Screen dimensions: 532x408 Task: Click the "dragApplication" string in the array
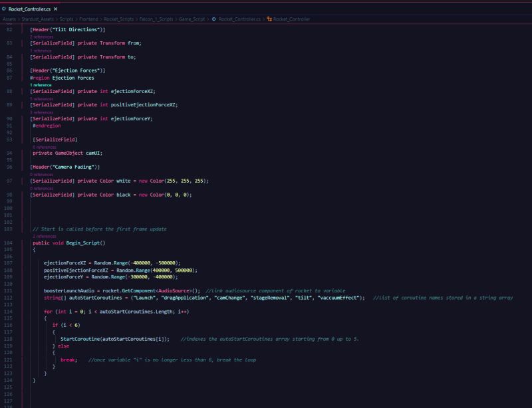click(185, 298)
